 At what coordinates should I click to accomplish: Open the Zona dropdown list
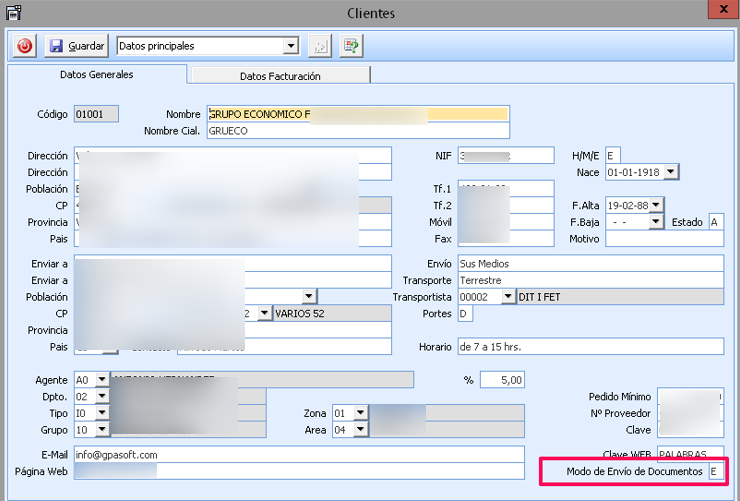click(360, 413)
